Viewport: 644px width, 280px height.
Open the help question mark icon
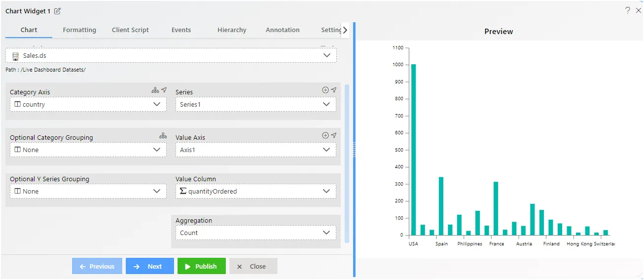click(x=628, y=10)
